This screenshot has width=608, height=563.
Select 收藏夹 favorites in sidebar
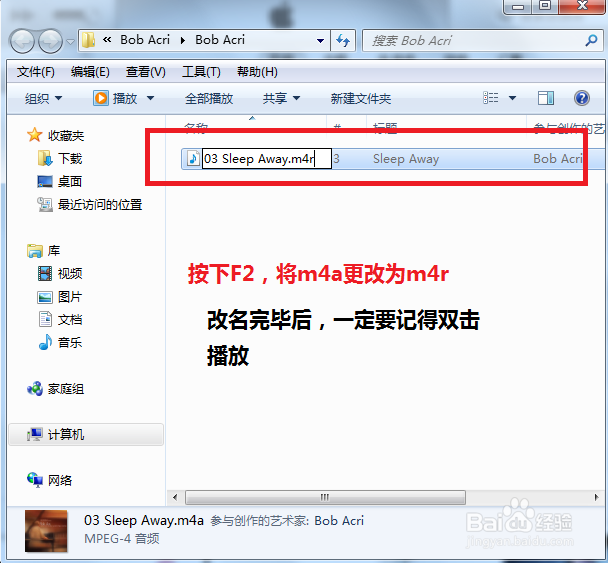[x=66, y=136]
